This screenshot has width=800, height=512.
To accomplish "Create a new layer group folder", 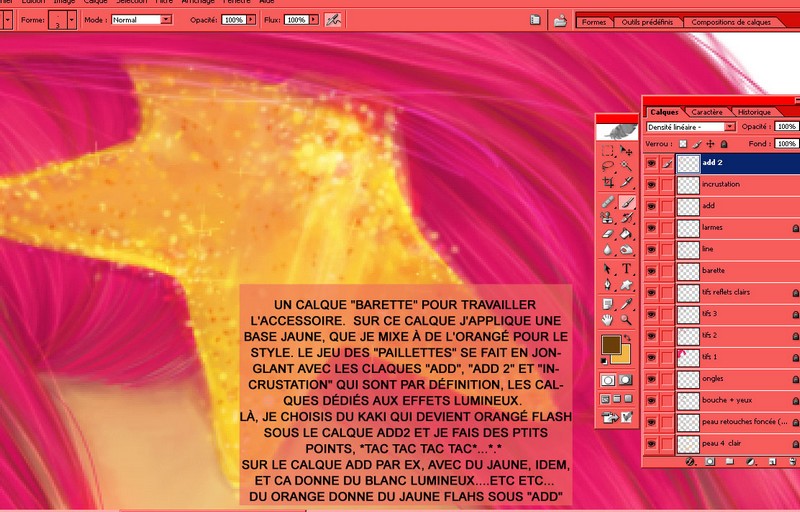I will pos(730,462).
